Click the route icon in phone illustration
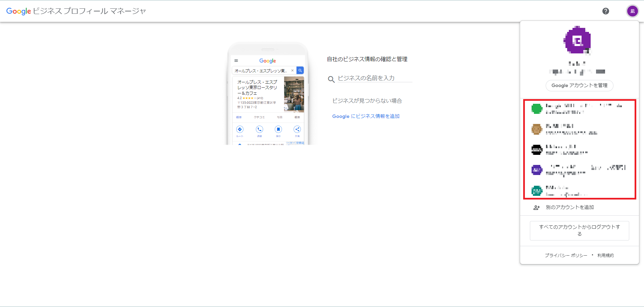This screenshot has width=644, height=307. 240,129
